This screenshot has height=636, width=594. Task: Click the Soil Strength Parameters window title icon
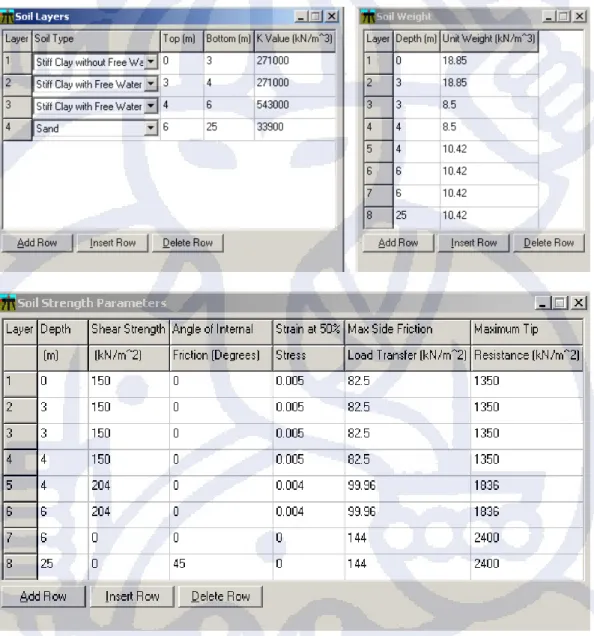tap(8, 303)
